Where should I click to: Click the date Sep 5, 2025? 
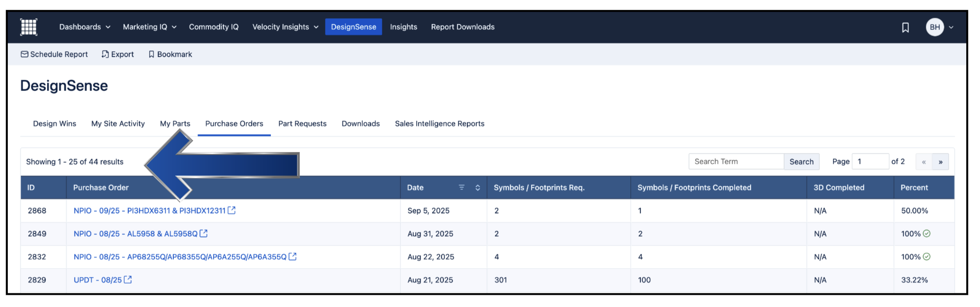coord(429,211)
